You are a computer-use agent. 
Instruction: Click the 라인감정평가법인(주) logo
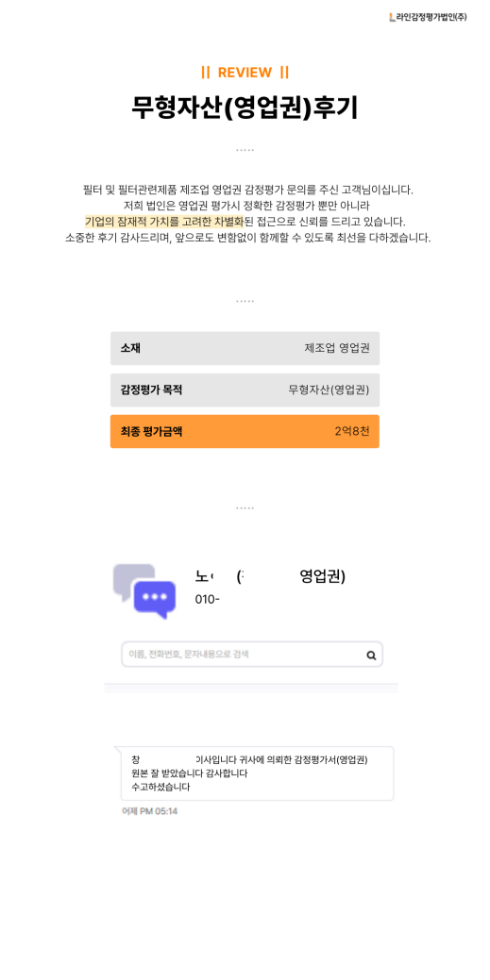pyautogui.click(x=428, y=18)
